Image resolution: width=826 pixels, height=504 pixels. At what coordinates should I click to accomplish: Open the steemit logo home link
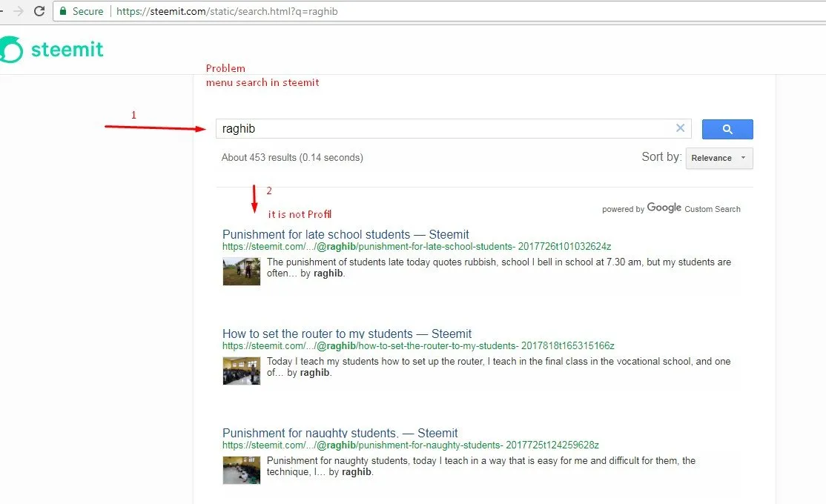pos(52,50)
